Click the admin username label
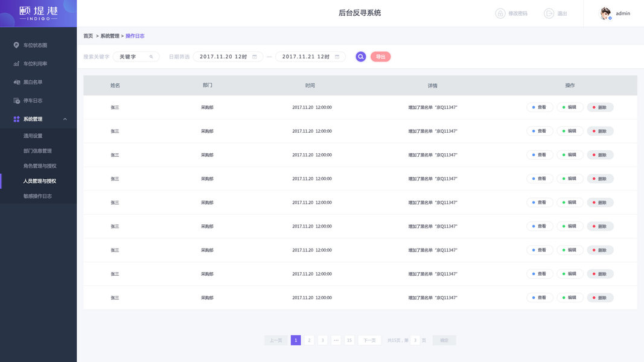 [623, 13]
